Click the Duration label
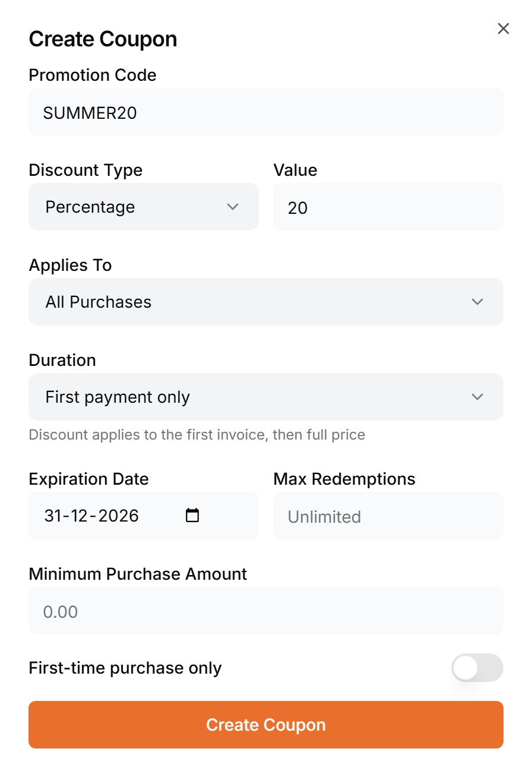The image size is (532, 777). point(62,360)
